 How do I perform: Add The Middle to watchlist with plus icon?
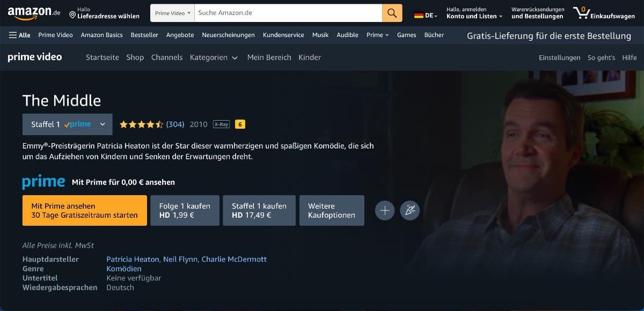coord(385,211)
